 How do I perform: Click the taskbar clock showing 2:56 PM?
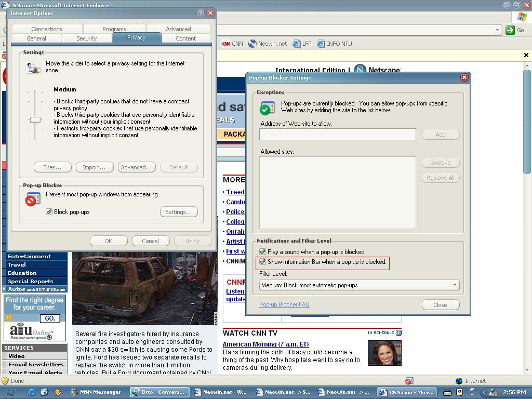click(x=514, y=392)
